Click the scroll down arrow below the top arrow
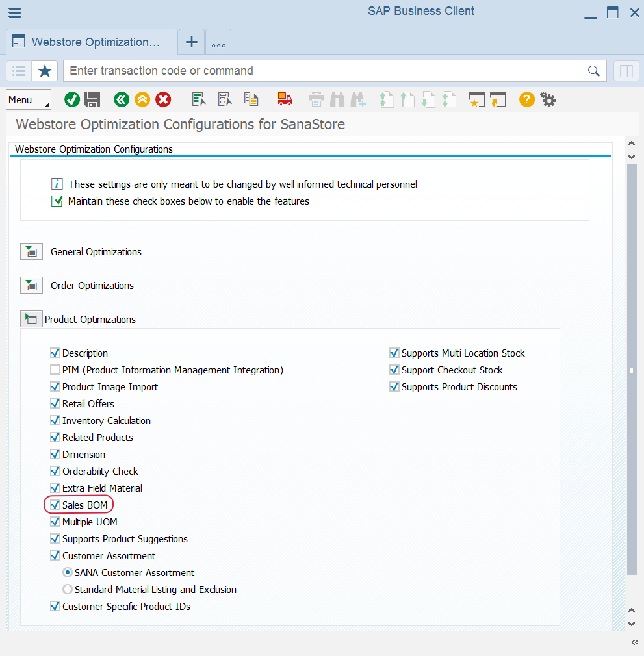The height and width of the screenshot is (656, 644). 632,157
